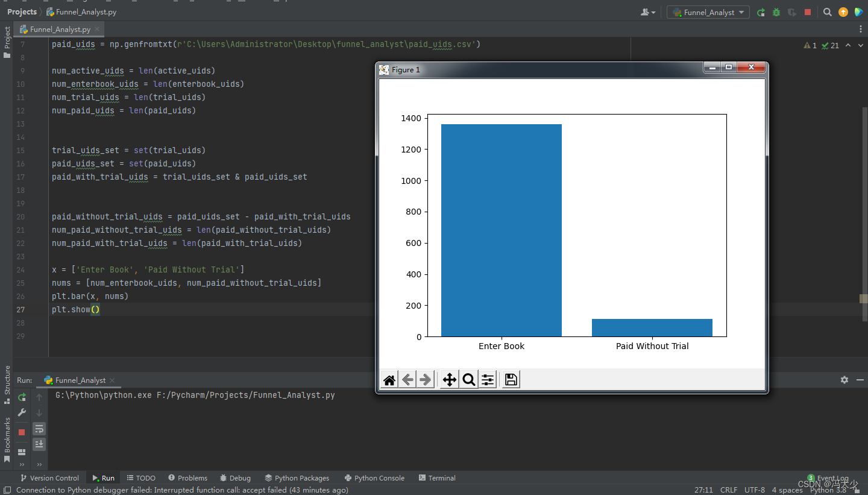This screenshot has width=868, height=495.
Task: Select the Zoom magnifier tool in Figure 1
Action: click(468, 380)
